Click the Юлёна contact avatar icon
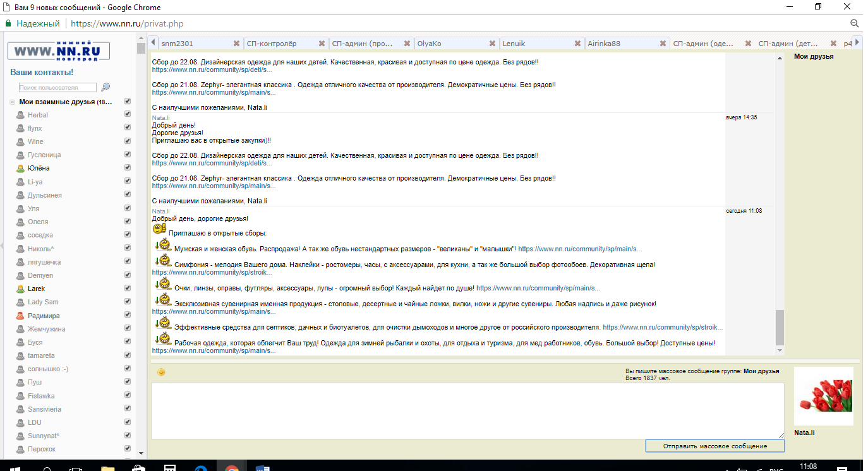868x471 pixels. [20, 169]
